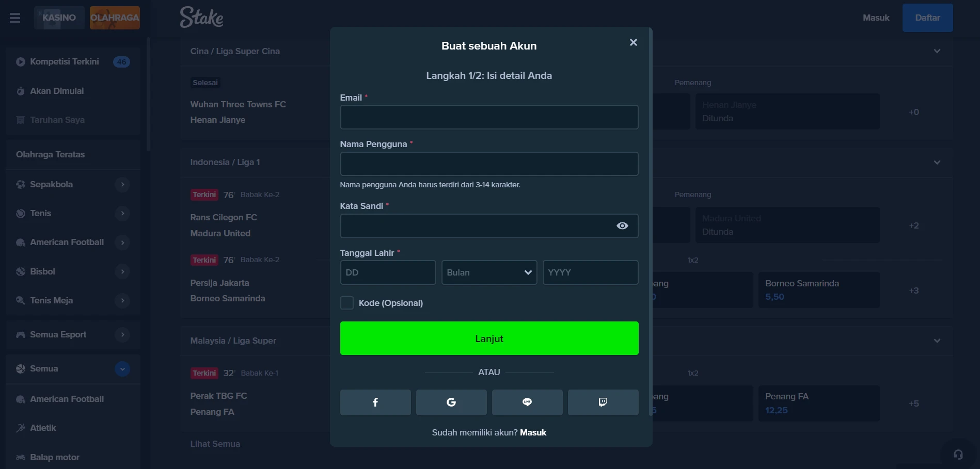Expand American Football arrow in Olahraga Teratas

pos(122,242)
